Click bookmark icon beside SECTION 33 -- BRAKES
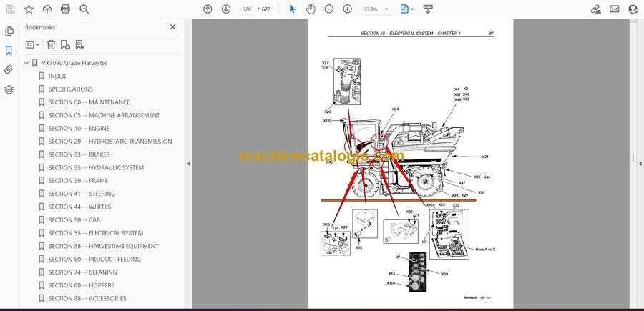This screenshot has width=644, height=311. click(41, 154)
